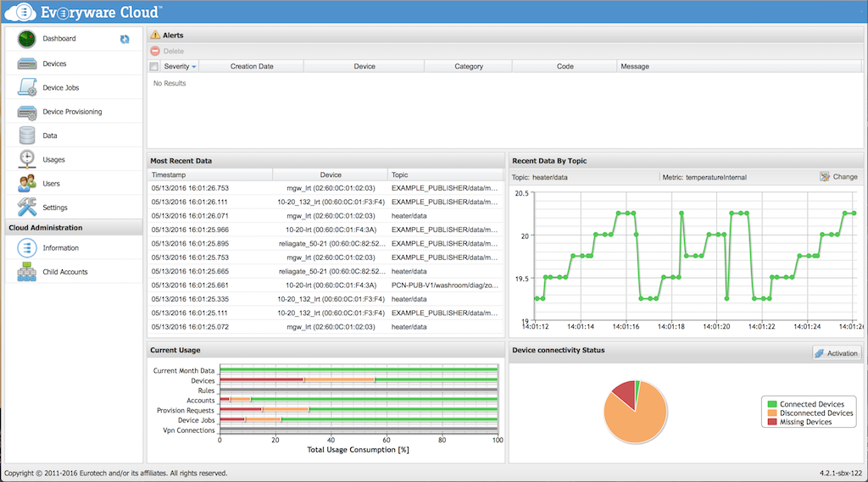The image size is (868, 482).
Task: Click the Users people icon
Action: (27, 183)
